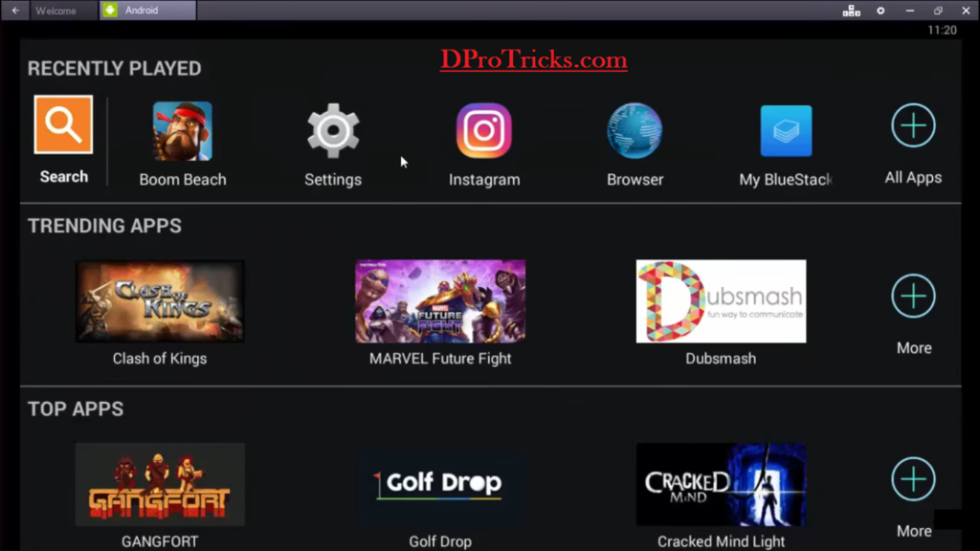
Task: Open the Golf Drop thumbnail
Action: [x=440, y=484]
